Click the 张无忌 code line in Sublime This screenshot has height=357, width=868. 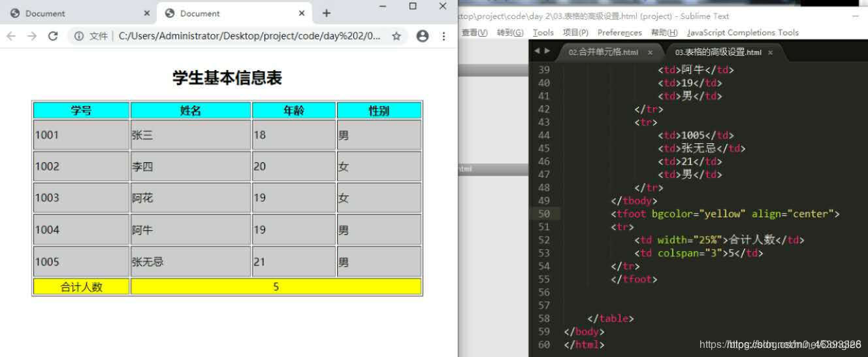tap(701, 148)
